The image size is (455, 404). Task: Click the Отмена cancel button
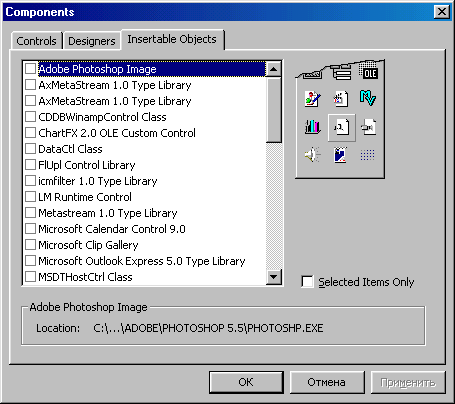coord(326,382)
